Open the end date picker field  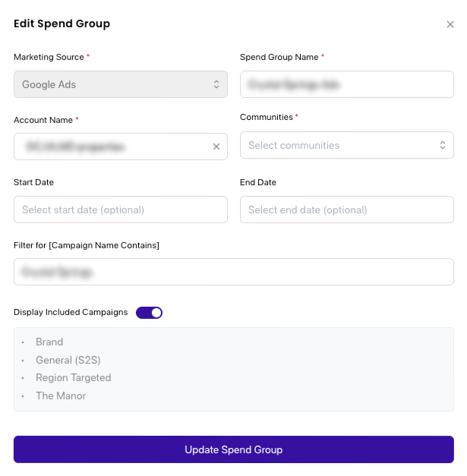(347, 210)
